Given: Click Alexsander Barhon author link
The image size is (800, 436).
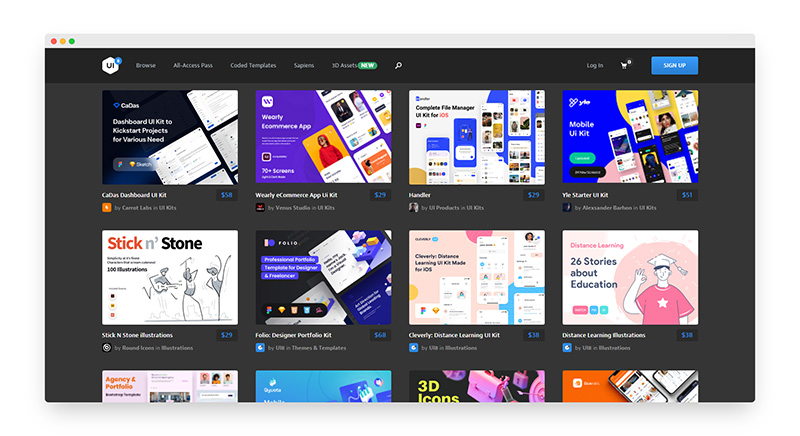Looking at the screenshot, I should [607, 208].
